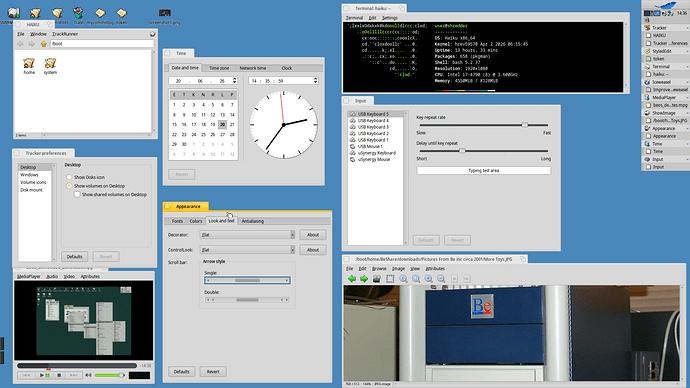Open the Settings menu in Terminal
The width and height of the screenshot is (690, 388).
click(389, 18)
